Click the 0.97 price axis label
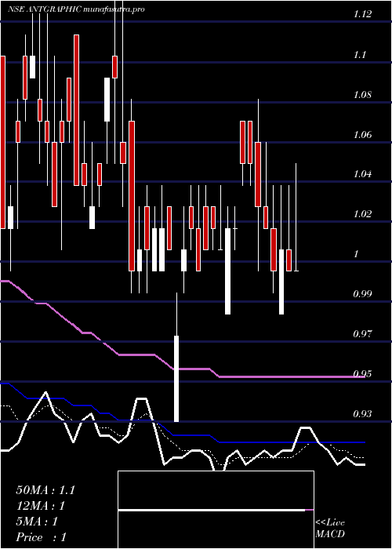This screenshot has height=549, width=392. (362, 334)
